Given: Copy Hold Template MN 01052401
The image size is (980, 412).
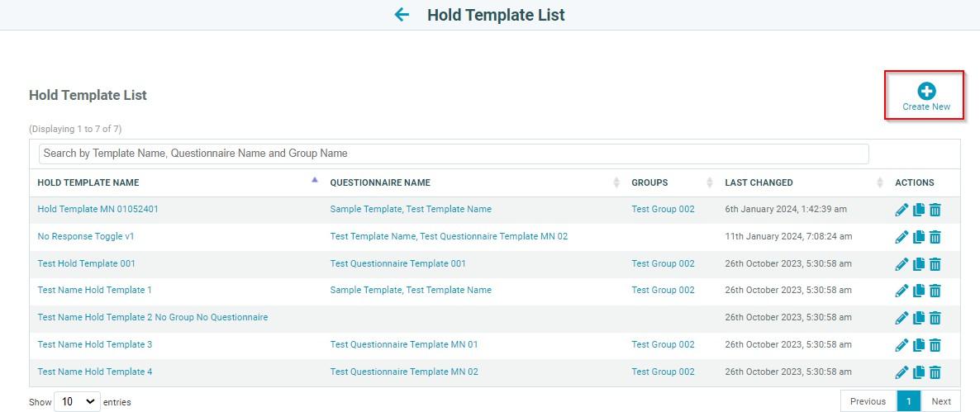Looking at the screenshot, I should (919, 210).
